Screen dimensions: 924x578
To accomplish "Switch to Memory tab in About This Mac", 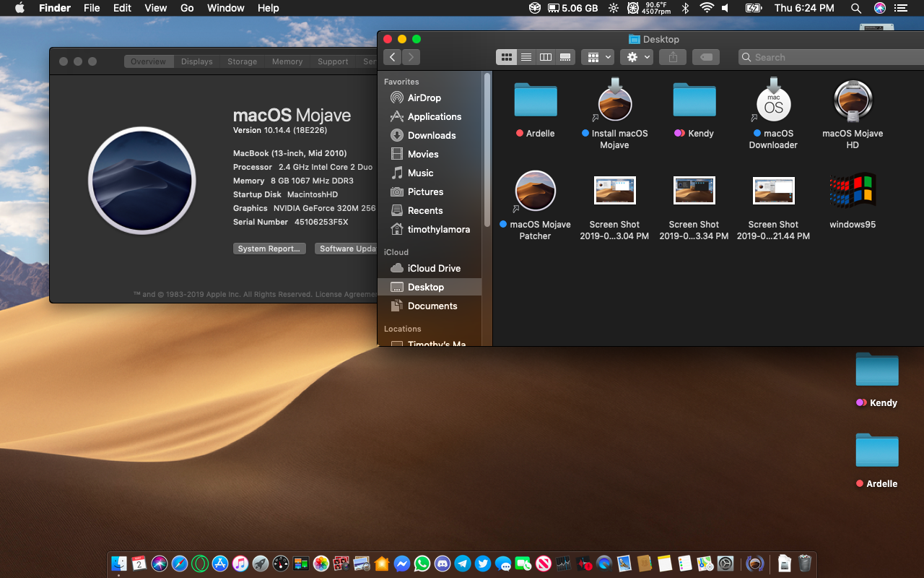I will pos(287,61).
